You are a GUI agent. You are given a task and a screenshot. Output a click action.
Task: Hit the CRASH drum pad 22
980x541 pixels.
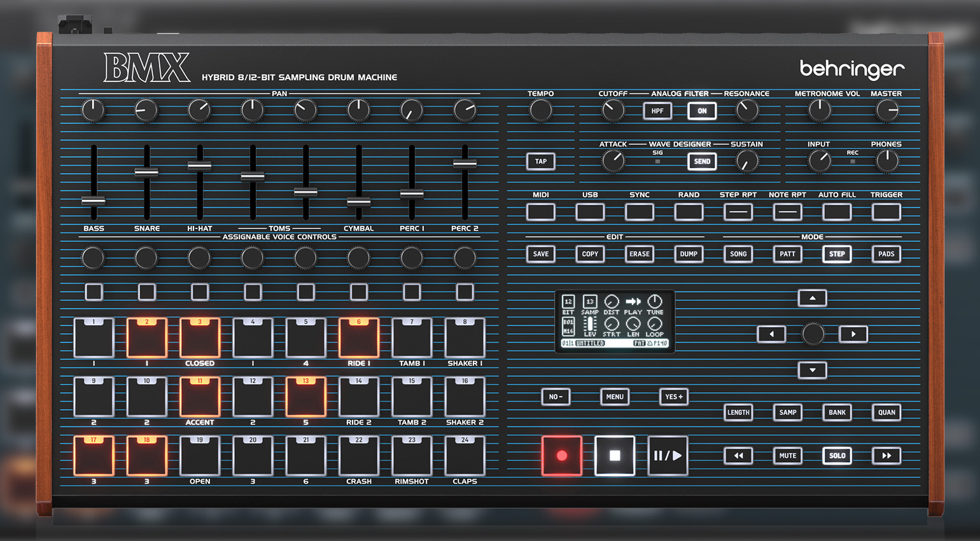point(359,456)
